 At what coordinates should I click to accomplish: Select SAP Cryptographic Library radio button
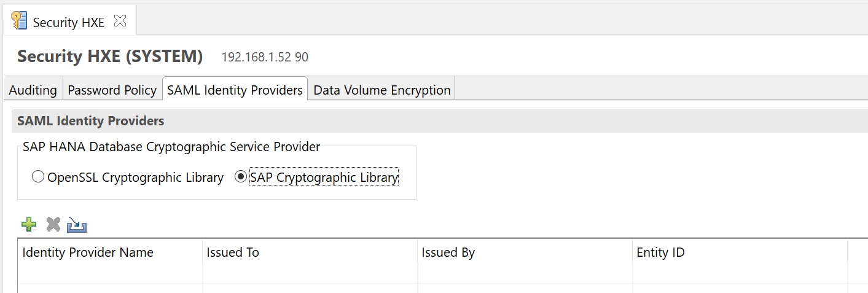tap(241, 178)
